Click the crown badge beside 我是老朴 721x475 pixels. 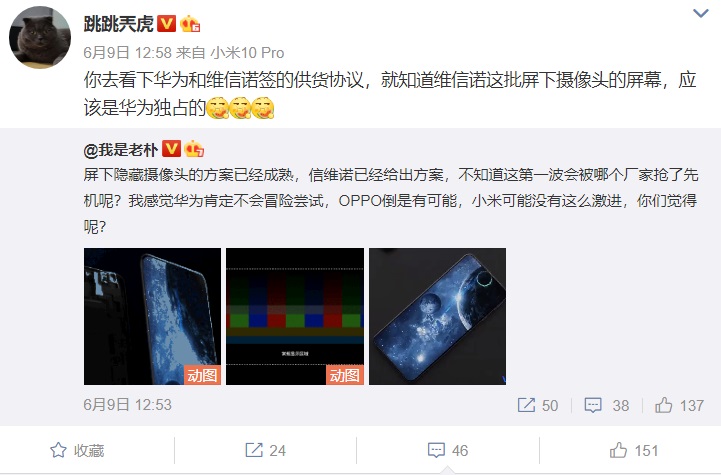pos(194,149)
